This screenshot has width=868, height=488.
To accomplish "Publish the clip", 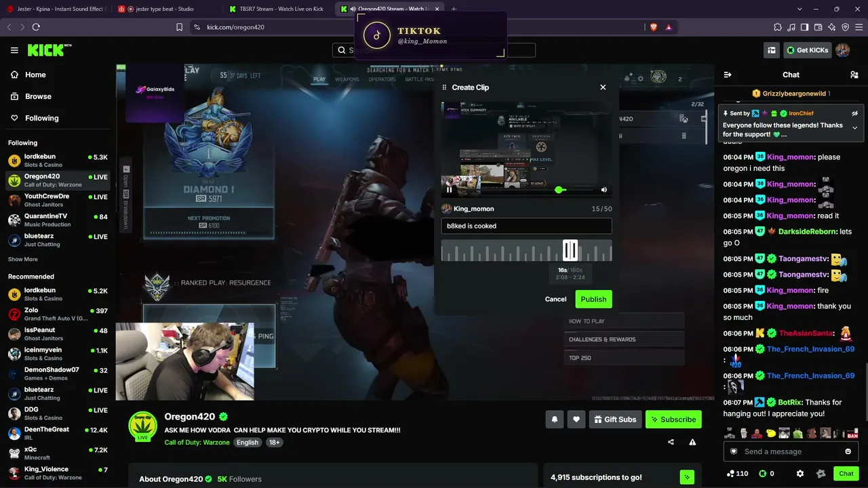I will pos(593,299).
